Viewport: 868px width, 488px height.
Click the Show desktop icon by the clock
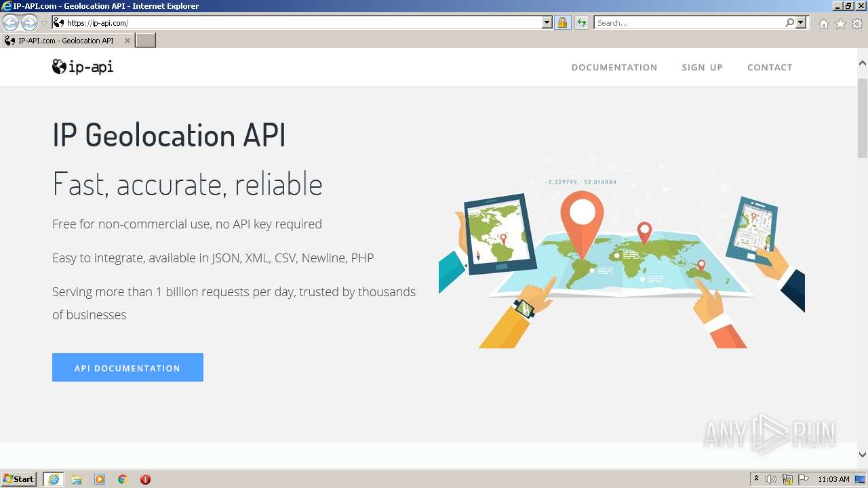pos(861,479)
